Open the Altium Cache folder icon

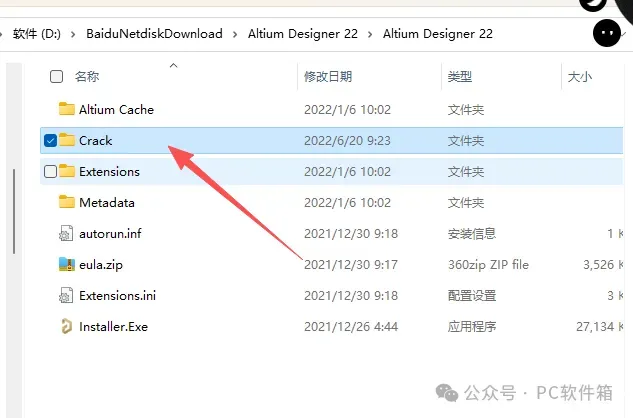point(66,109)
